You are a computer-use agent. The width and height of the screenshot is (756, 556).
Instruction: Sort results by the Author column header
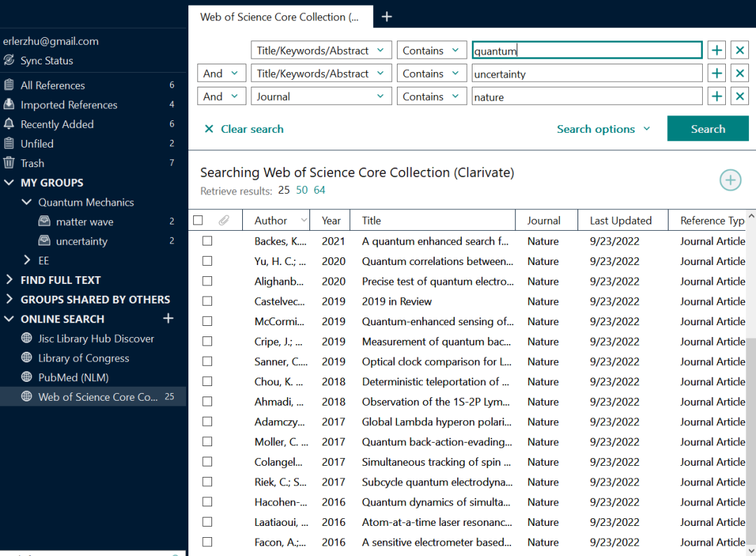276,221
